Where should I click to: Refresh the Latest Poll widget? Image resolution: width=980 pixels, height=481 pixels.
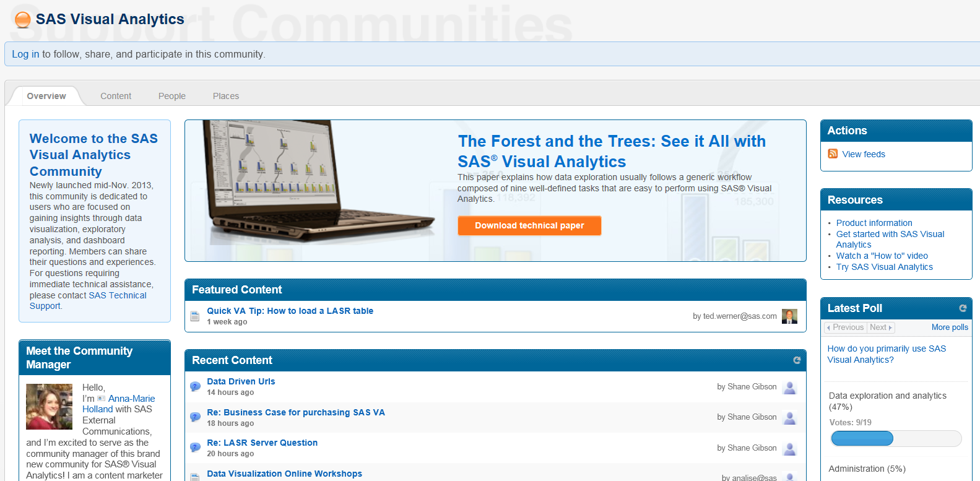coord(963,308)
